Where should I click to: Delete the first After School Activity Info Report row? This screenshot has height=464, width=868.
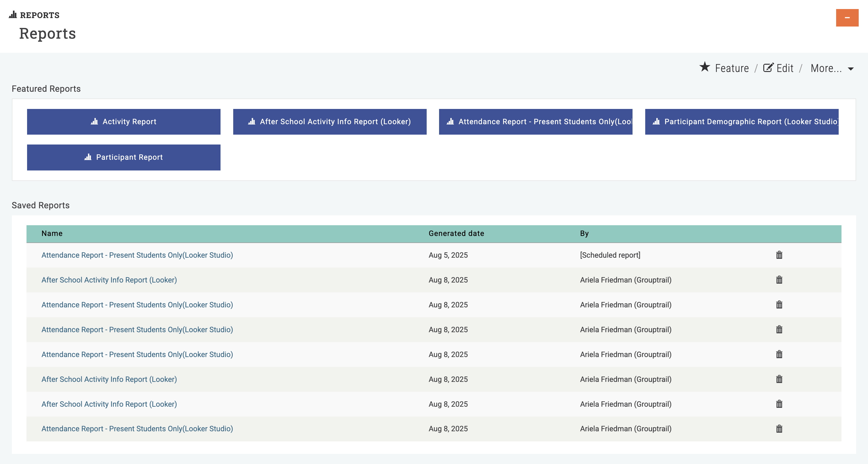click(x=779, y=280)
